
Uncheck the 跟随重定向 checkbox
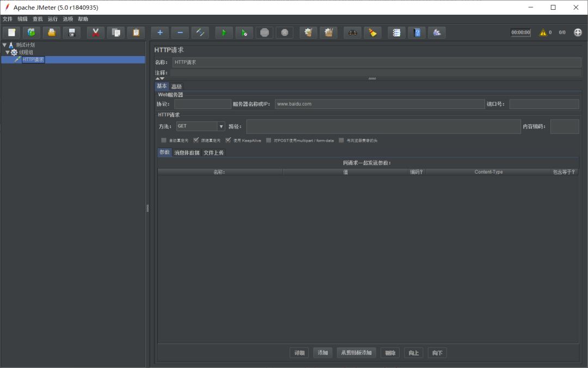pyautogui.click(x=196, y=140)
